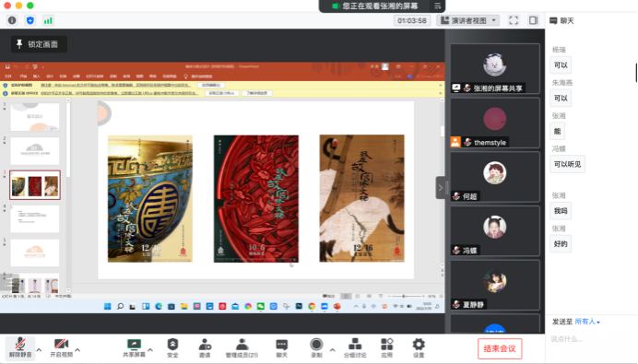Open the speaker view dropdown

pyautogui.click(x=467, y=20)
